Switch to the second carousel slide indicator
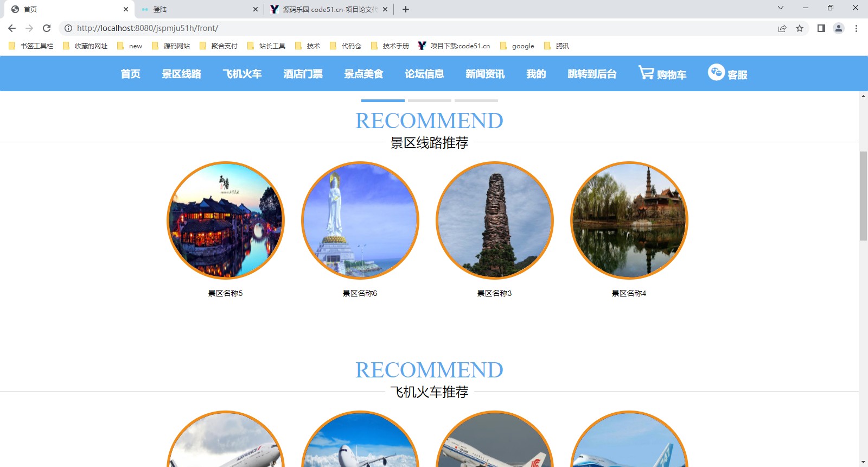This screenshot has width=868, height=467. 429,100
